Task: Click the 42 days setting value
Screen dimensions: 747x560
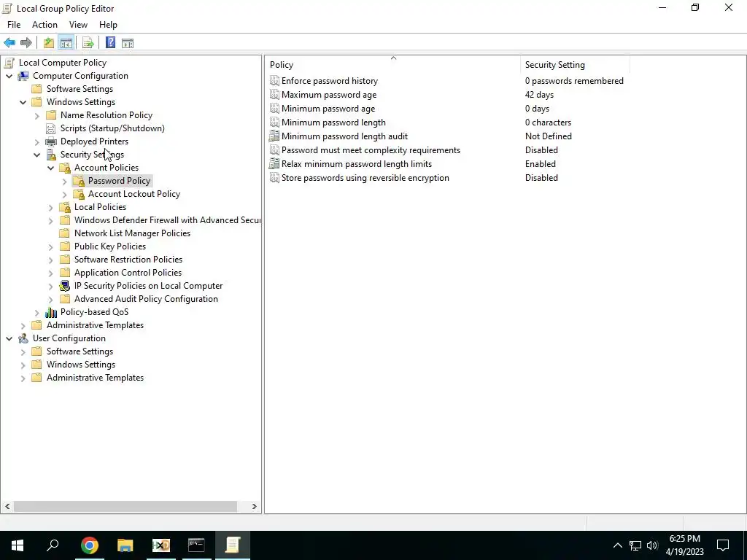Action: [539, 95]
